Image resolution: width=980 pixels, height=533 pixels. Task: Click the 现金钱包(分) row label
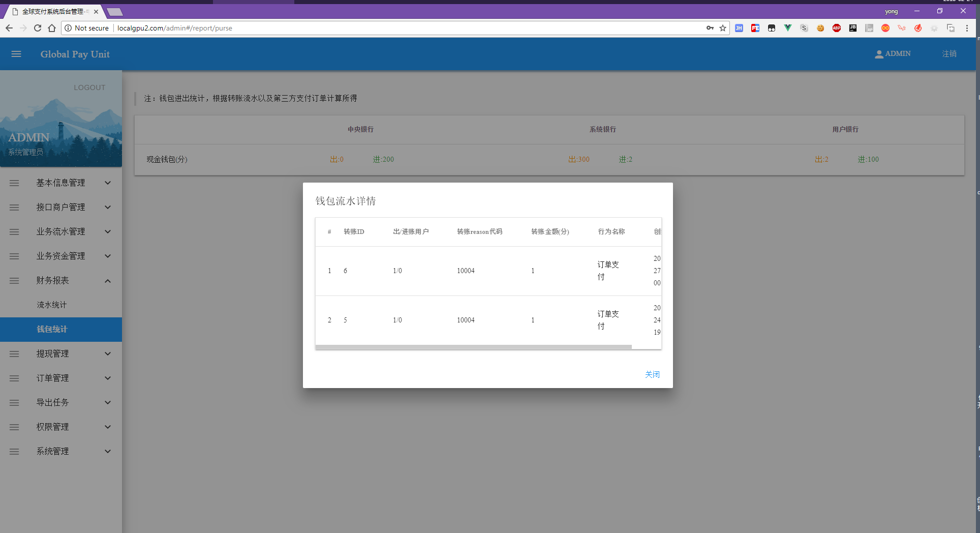[x=167, y=159]
